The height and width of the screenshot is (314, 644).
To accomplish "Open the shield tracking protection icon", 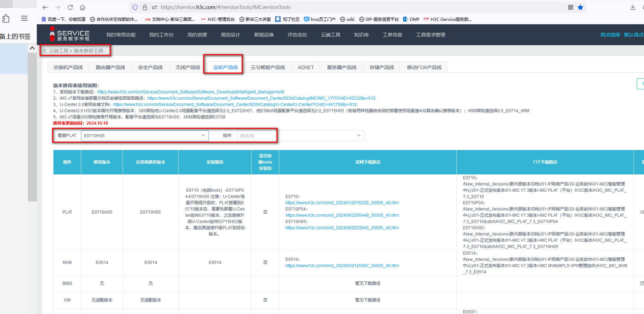I will point(135,7).
